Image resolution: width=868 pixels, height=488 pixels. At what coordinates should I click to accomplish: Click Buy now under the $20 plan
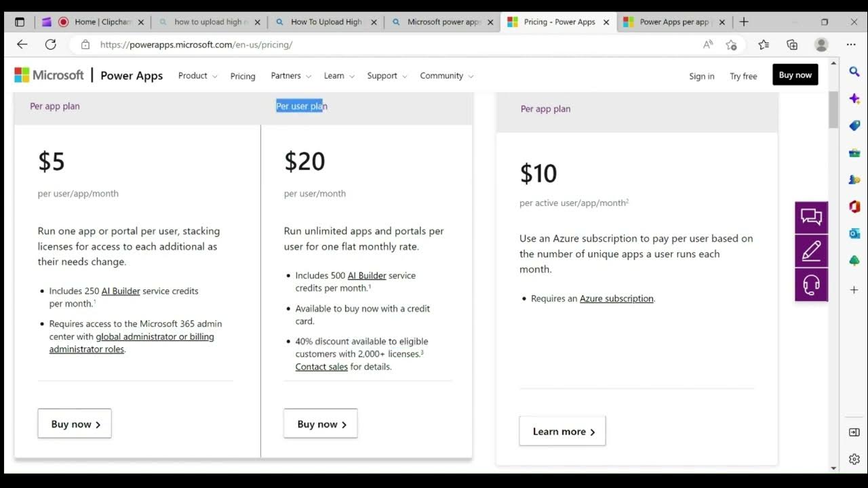click(321, 424)
